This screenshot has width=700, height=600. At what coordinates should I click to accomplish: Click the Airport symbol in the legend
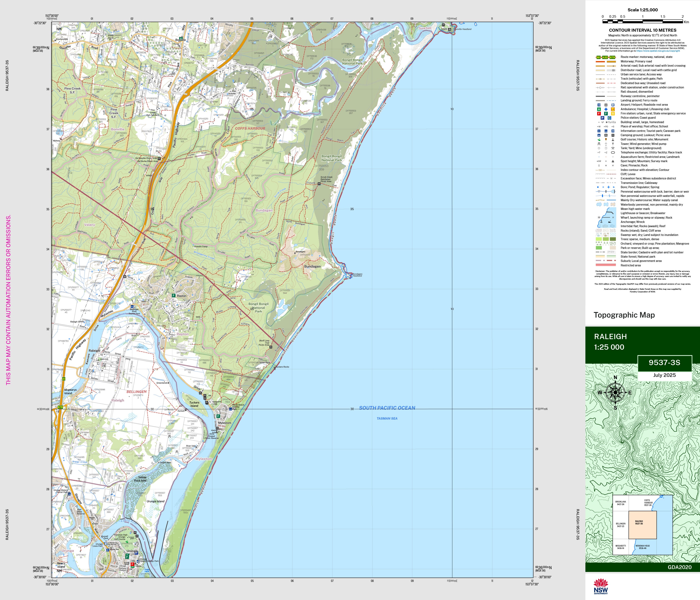tap(599, 105)
